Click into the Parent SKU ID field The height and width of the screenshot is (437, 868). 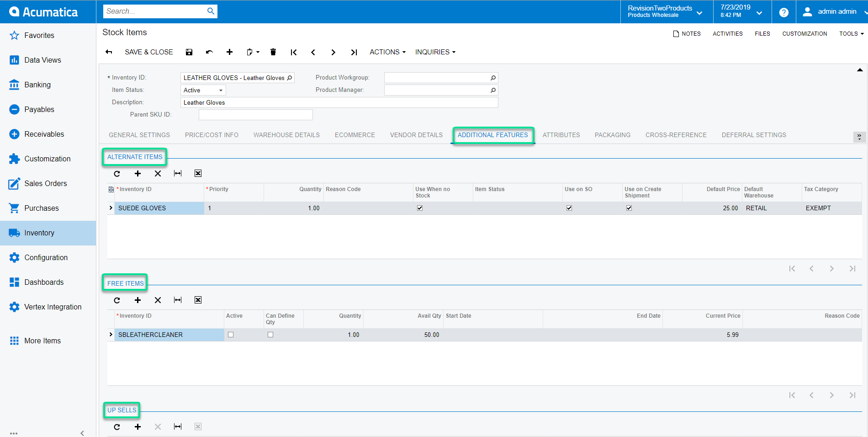[x=255, y=115]
